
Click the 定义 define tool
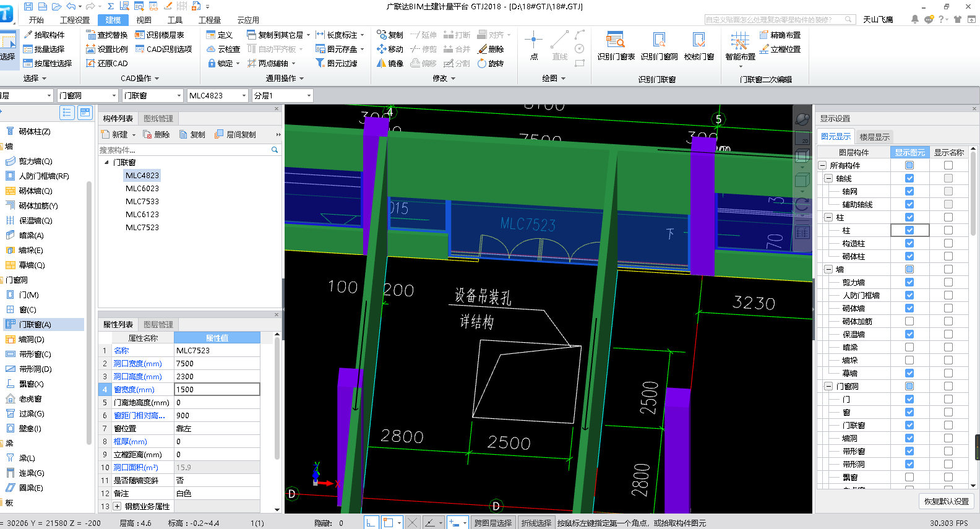220,35
